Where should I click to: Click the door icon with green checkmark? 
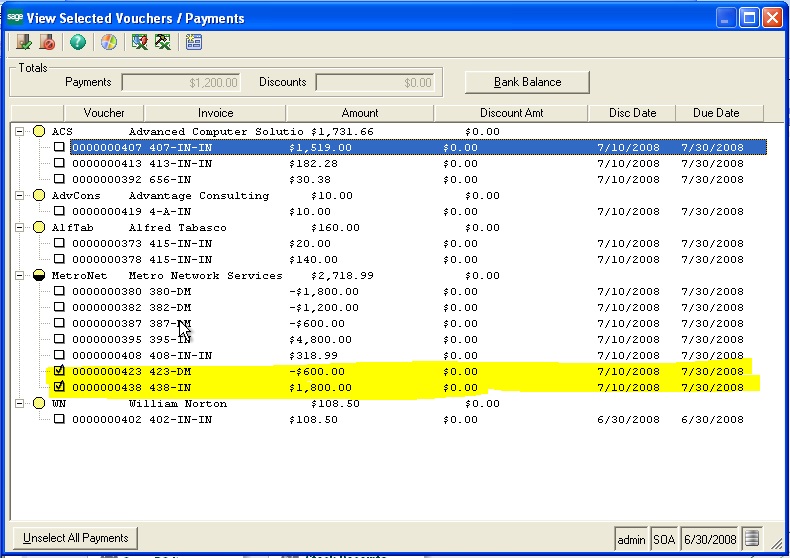(23, 42)
